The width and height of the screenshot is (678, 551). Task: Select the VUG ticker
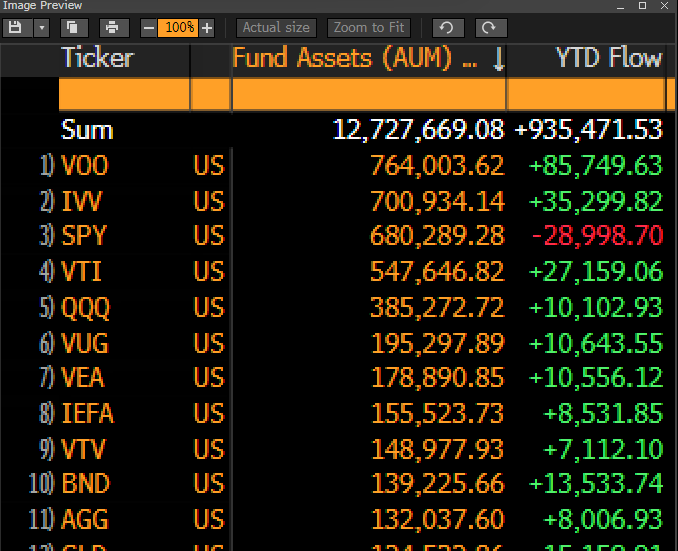85,343
